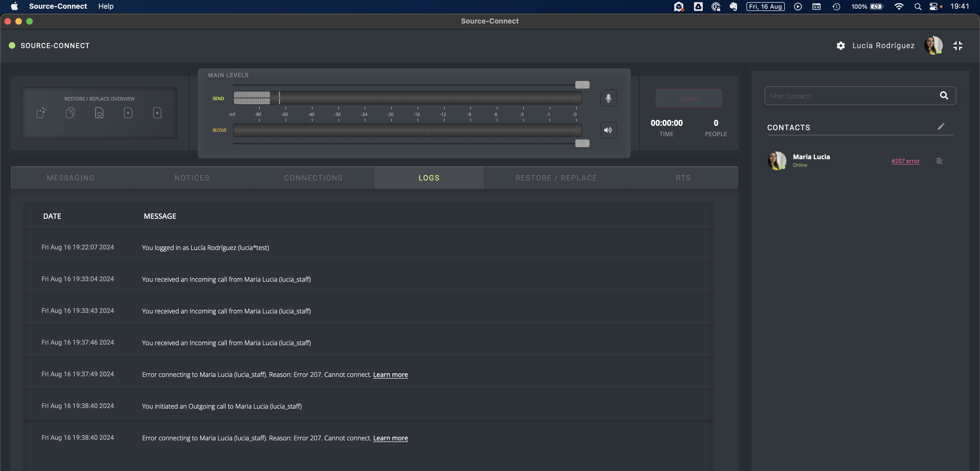Open settings gear next to user name

[840, 46]
